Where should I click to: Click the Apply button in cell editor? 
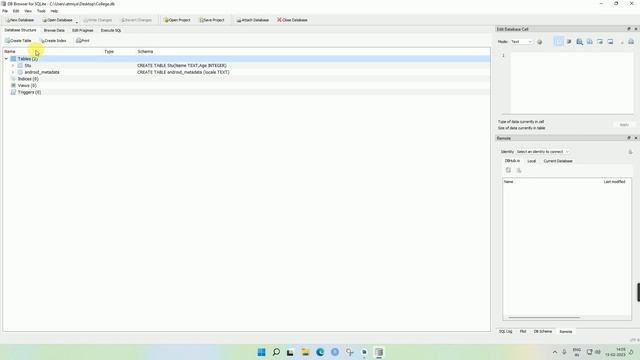[x=624, y=125]
